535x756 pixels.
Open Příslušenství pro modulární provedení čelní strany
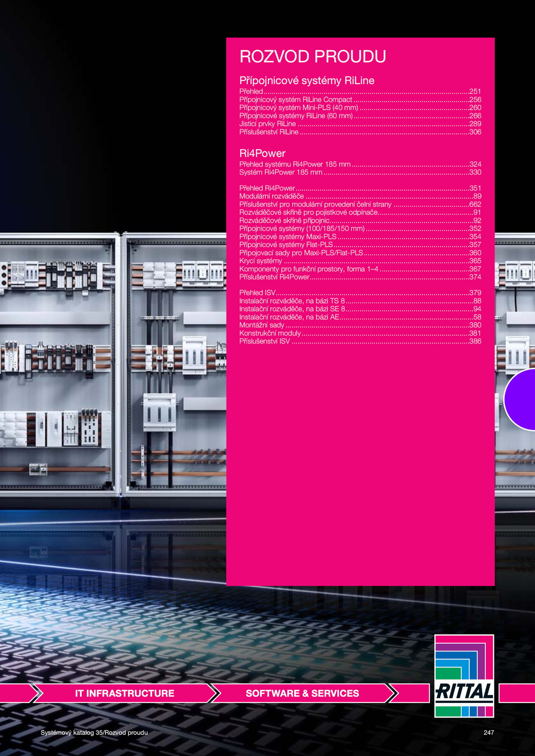pyautogui.click(x=360, y=204)
